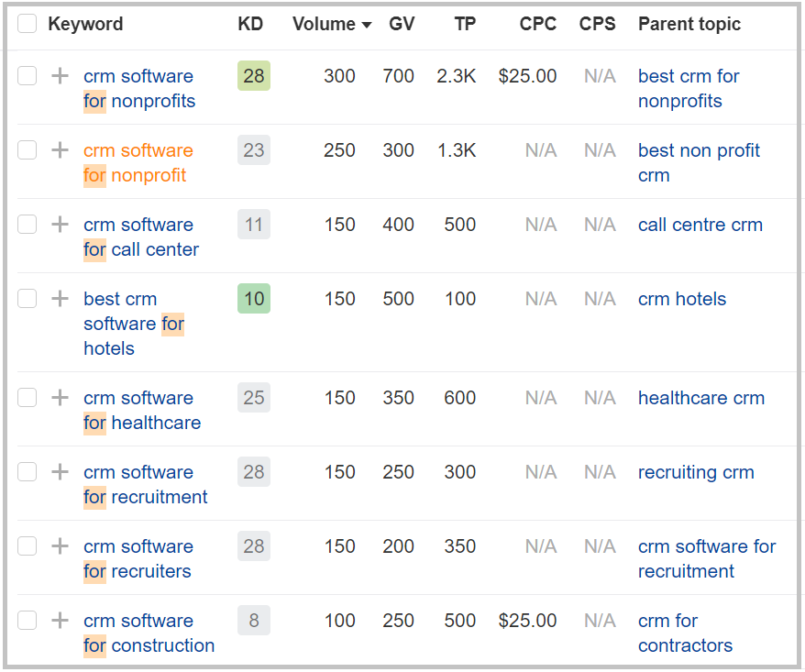Click plus icon beside 'crm software for recruitment'
Viewport: 805px width, 672px height.
(x=60, y=472)
